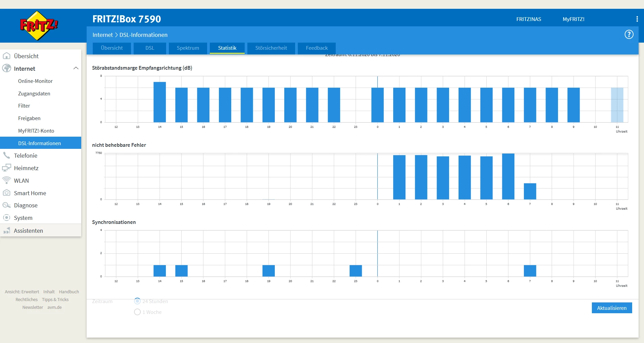Click the 7 o'clock nicht behebbare Fehler bar
The height and width of the screenshot is (343, 644).
(530, 191)
